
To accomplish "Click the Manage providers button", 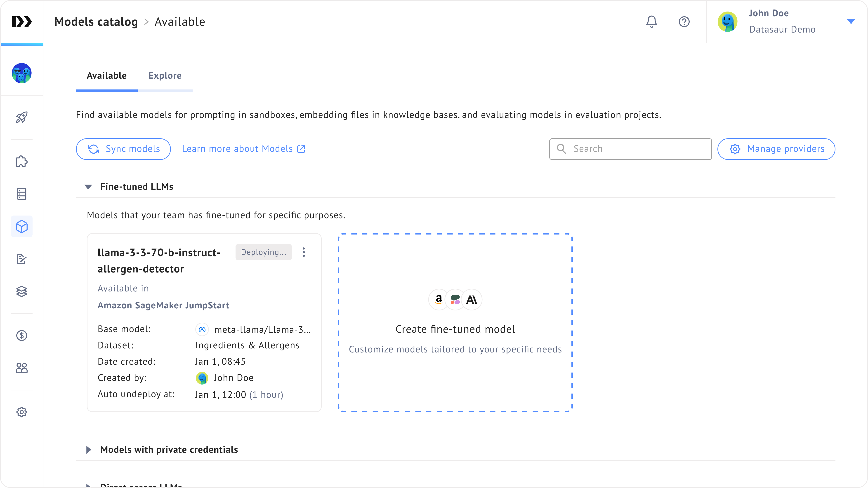I will point(776,149).
